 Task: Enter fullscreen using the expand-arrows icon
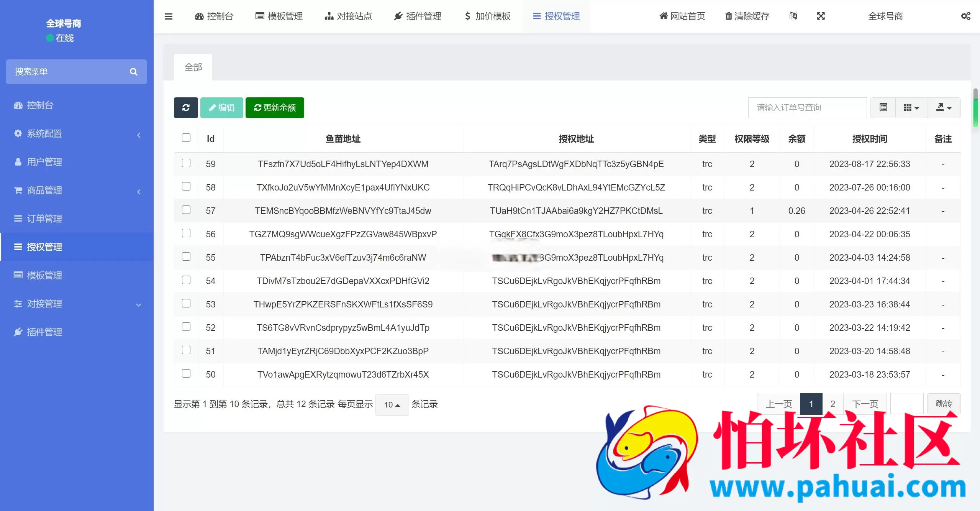coord(821,16)
